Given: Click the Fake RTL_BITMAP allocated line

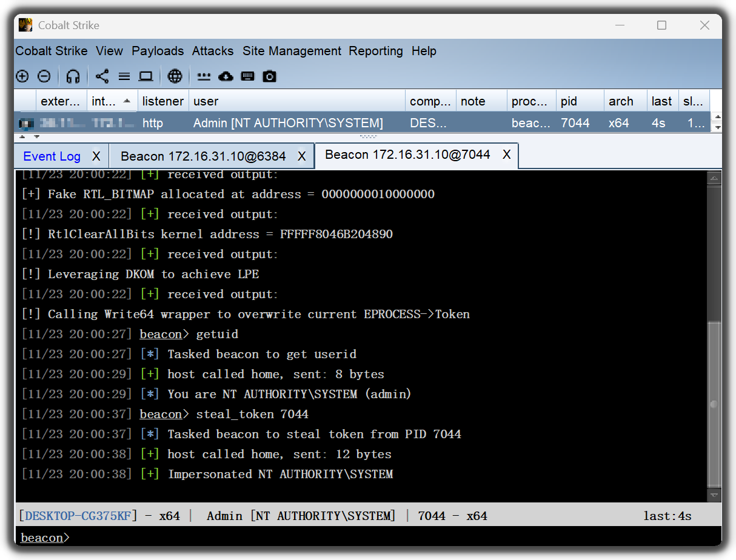Looking at the screenshot, I should coord(228,194).
